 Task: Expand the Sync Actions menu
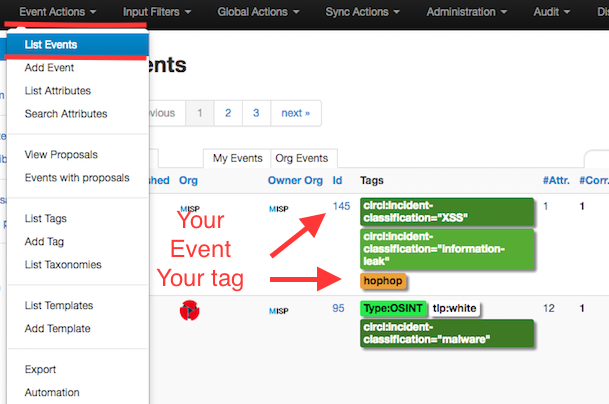tap(364, 12)
